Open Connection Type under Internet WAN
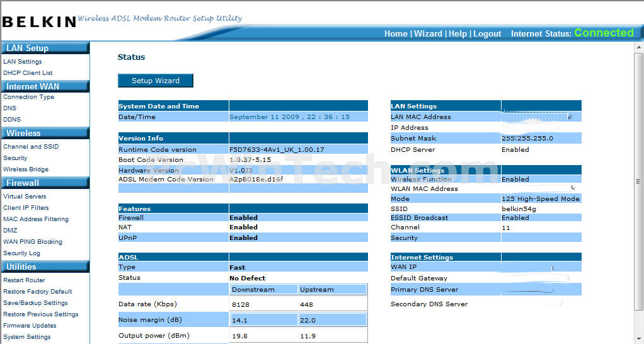Viewport: 644px width, 344px height. [29, 97]
